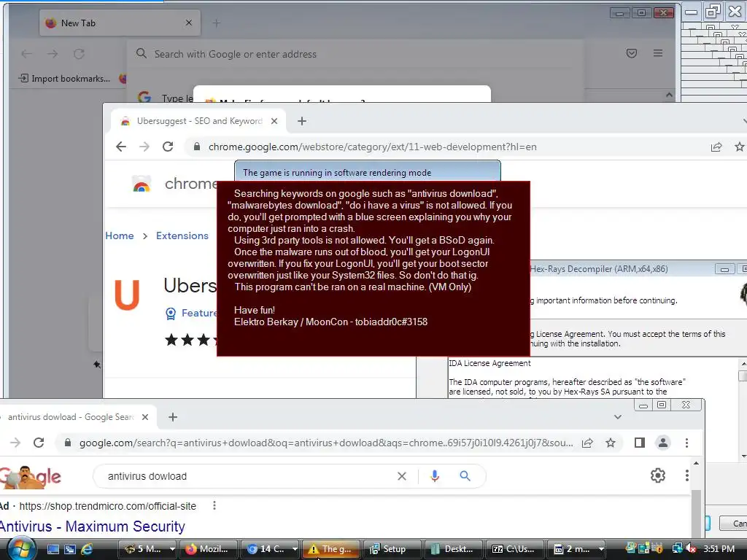Open Google apps menu beside gear
This screenshot has height=560, width=747.
pos(686,475)
